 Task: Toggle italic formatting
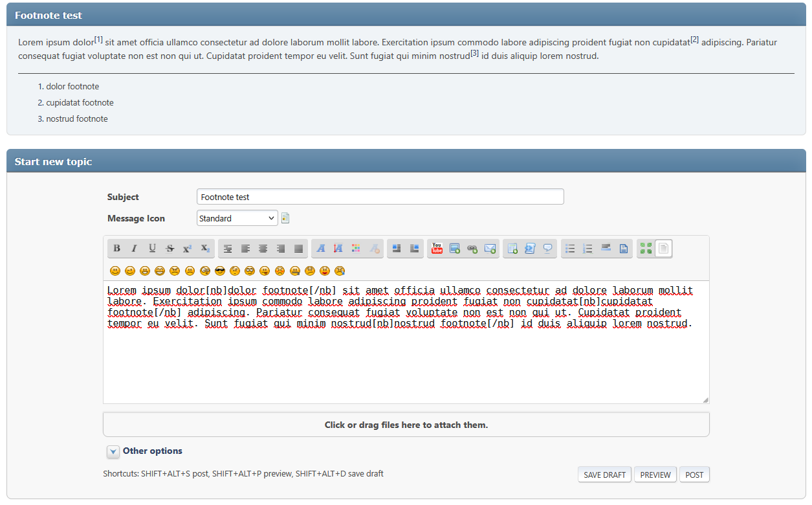(135, 249)
